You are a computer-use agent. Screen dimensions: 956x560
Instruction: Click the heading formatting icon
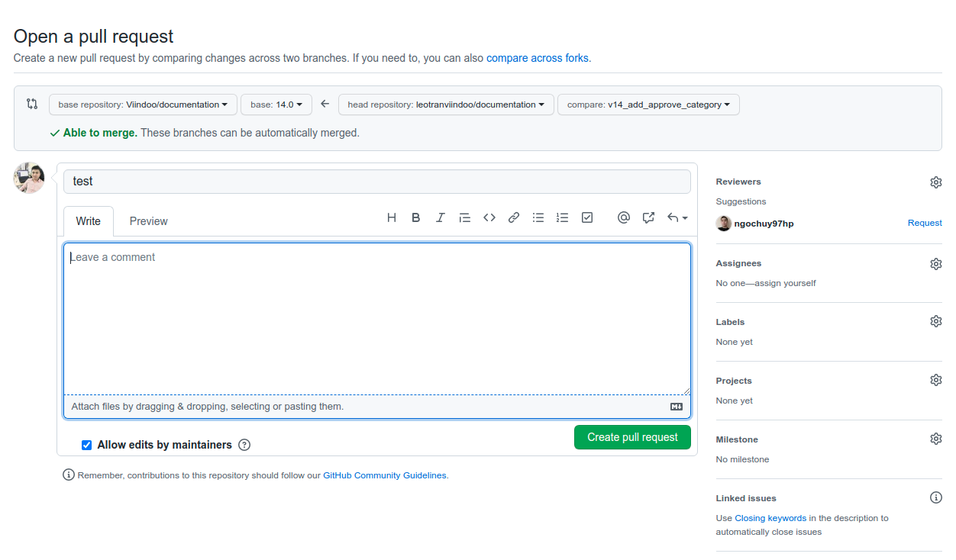(x=392, y=217)
